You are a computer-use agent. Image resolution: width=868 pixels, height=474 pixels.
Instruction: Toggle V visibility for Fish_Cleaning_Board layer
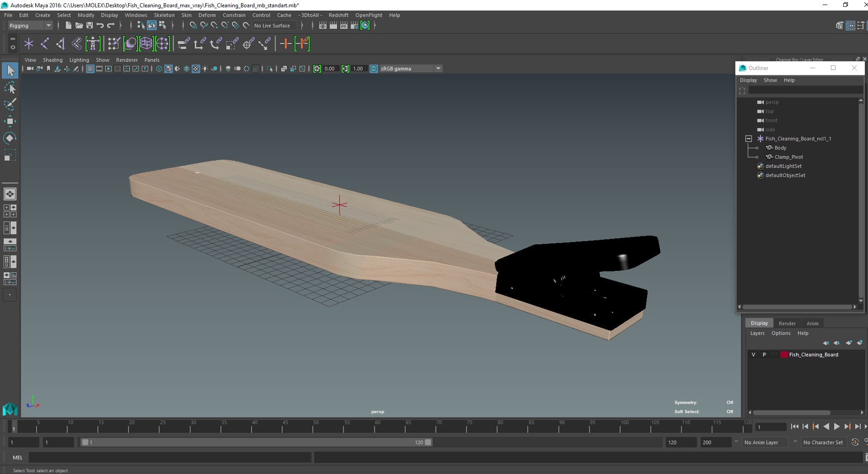coord(753,355)
